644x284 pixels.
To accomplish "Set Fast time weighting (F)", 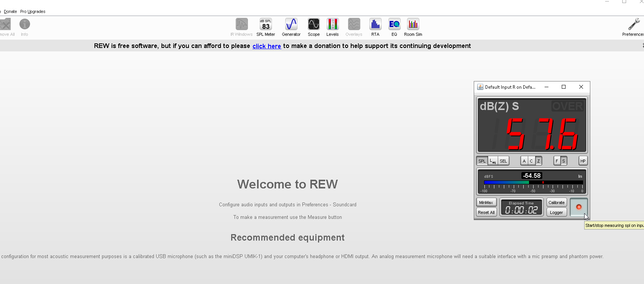I will point(557,161).
